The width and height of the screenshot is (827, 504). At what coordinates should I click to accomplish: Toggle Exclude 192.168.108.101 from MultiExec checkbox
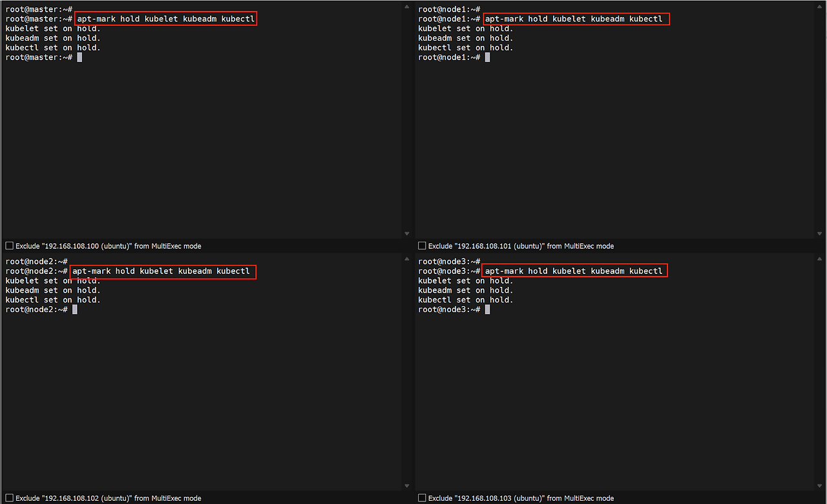[422, 246]
